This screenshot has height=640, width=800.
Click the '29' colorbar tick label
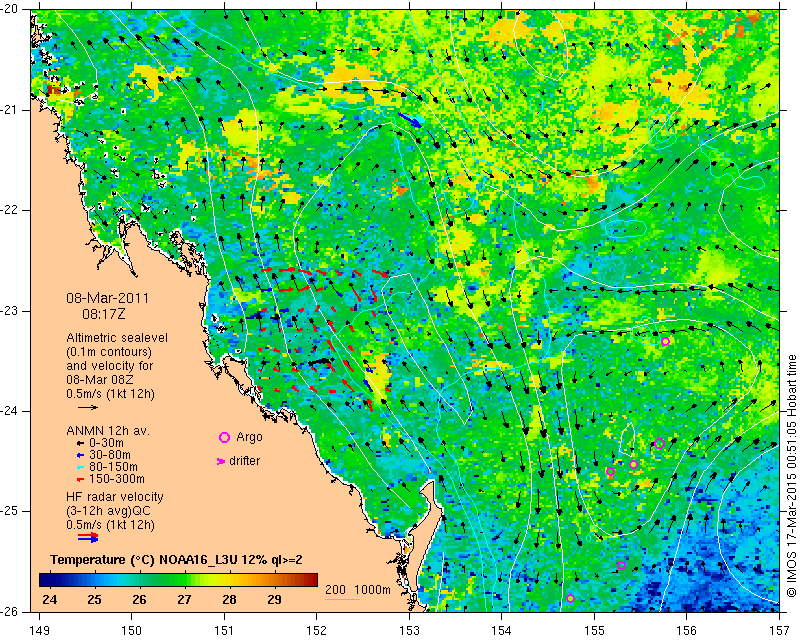click(x=274, y=599)
